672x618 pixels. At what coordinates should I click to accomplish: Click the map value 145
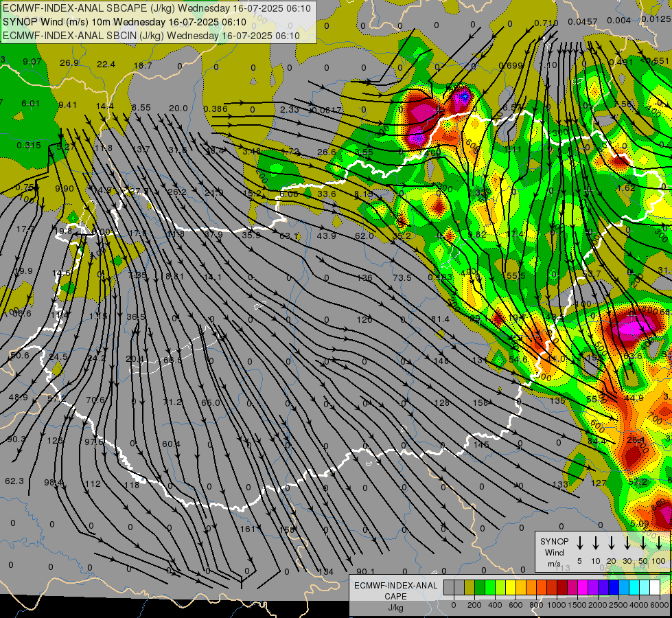pyautogui.click(x=481, y=445)
